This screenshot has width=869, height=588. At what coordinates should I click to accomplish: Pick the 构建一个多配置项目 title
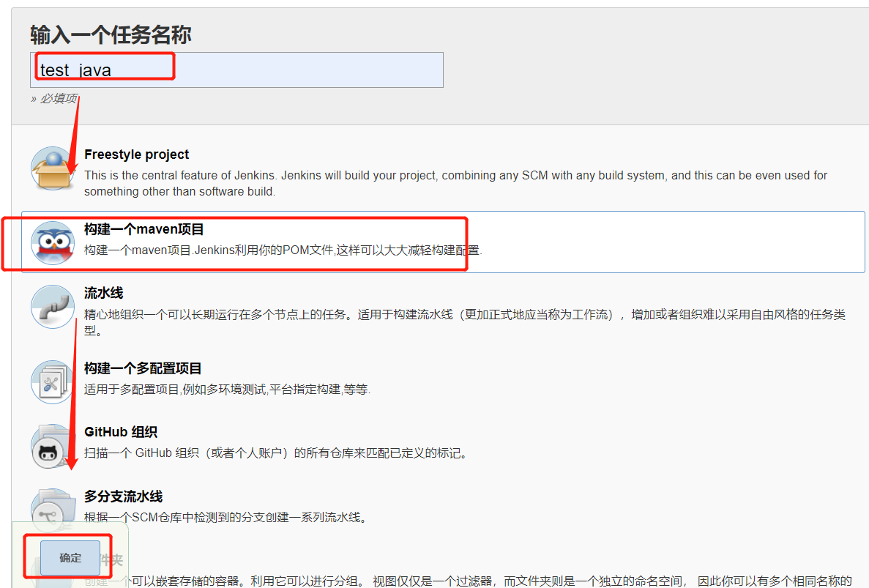pyautogui.click(x=143, y=368)
